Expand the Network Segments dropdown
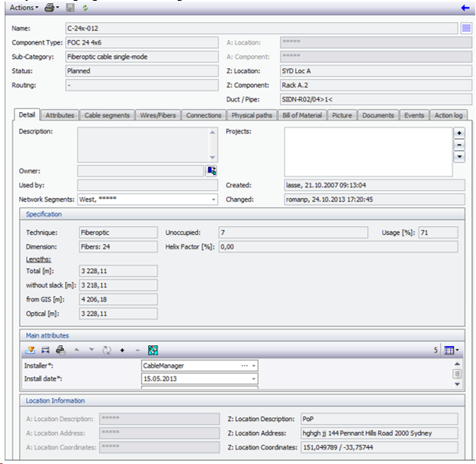Viewport: 476px width, 464px height. tap(213, 199)
